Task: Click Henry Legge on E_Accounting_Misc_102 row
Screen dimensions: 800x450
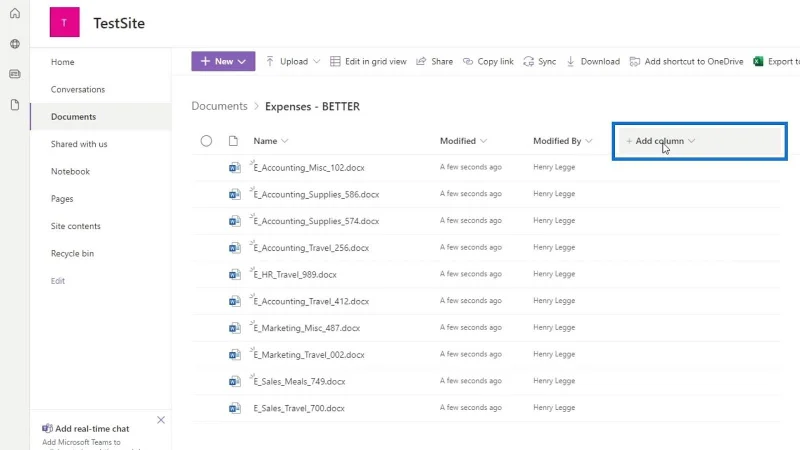Action: pos(554,167)
